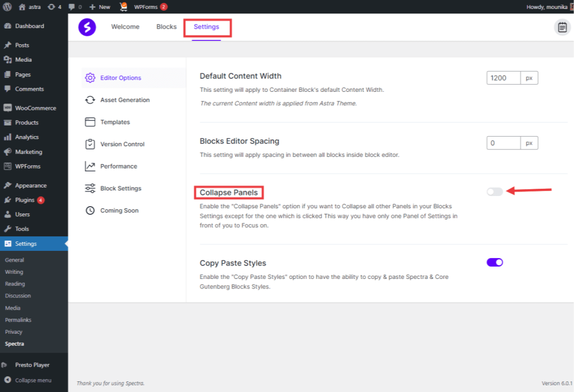Select the Coming Soon clock icon
The image size is (574, 392).
tap(90, 210)
